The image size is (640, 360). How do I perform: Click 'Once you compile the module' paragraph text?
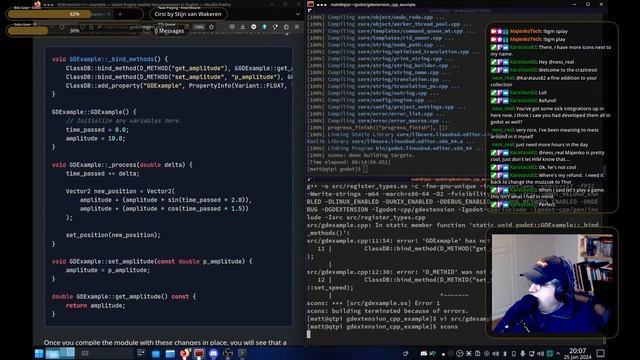point(165,342)
